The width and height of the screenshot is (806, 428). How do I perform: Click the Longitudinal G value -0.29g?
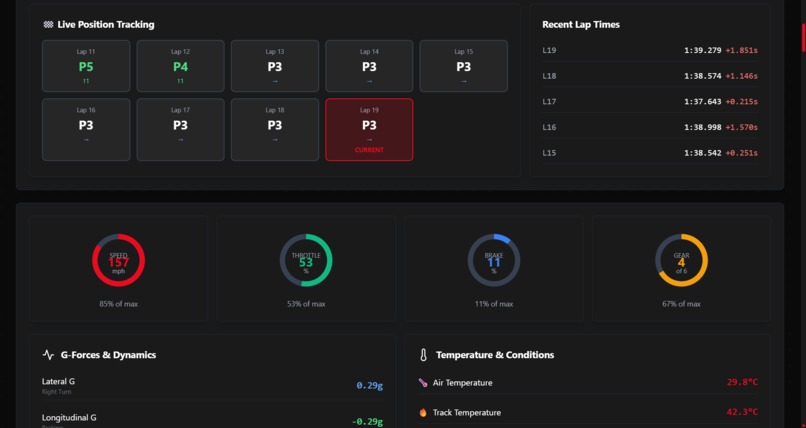coord(368,421)
